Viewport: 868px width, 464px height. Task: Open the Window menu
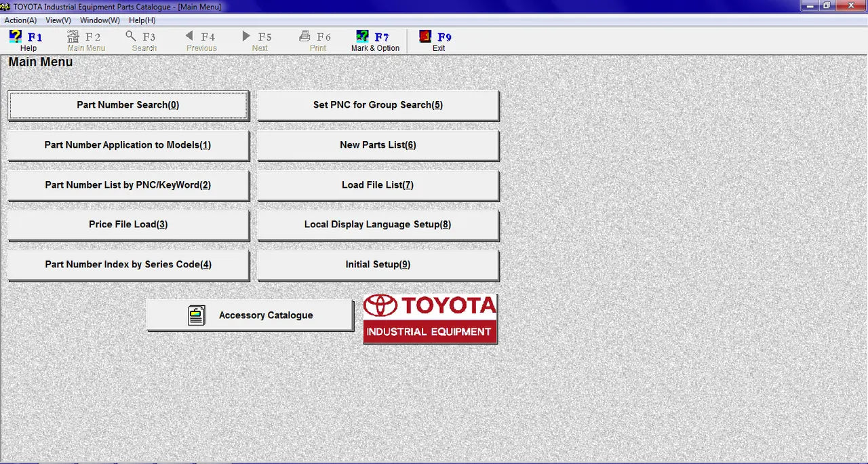(99, 20)
